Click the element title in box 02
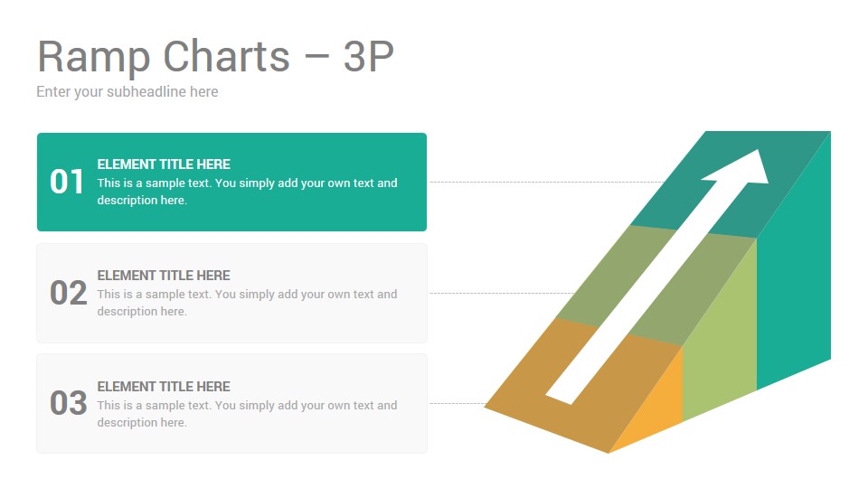Screen dimensions: 868x488 coord(164,276)
